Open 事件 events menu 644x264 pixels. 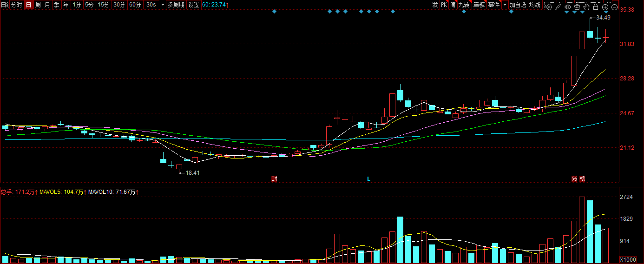pyautogui.click(x=494, y=5)
